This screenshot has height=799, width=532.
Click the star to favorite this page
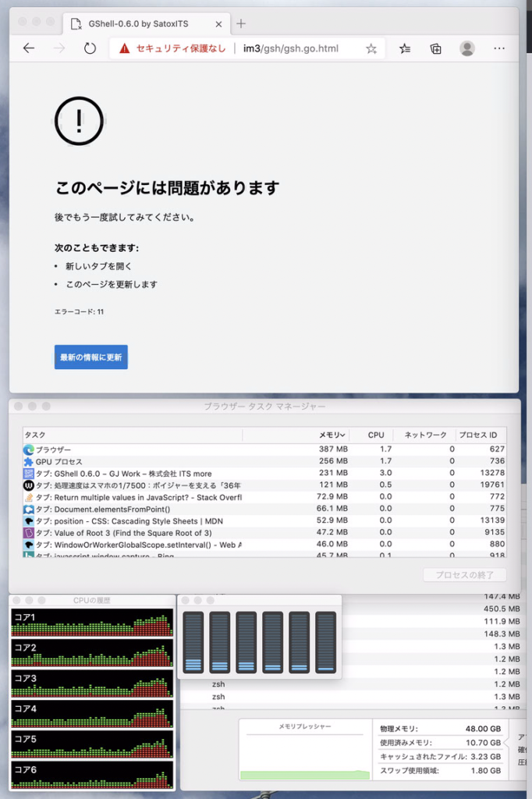(x=371, y=48)
